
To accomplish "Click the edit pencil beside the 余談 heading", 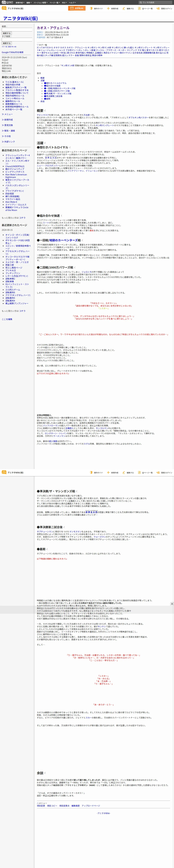I will pyautogui.click(x=45, y=773).
